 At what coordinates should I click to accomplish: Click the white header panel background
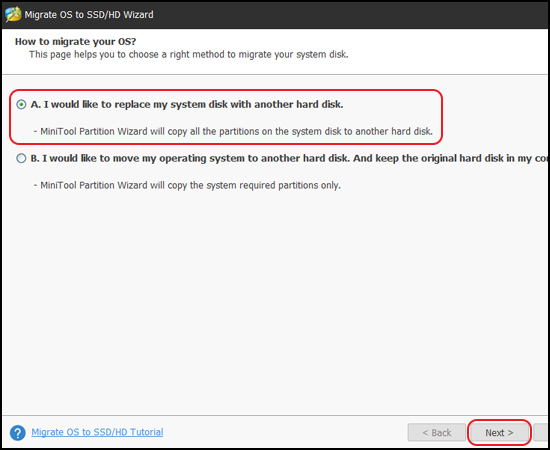coord(449,51)
